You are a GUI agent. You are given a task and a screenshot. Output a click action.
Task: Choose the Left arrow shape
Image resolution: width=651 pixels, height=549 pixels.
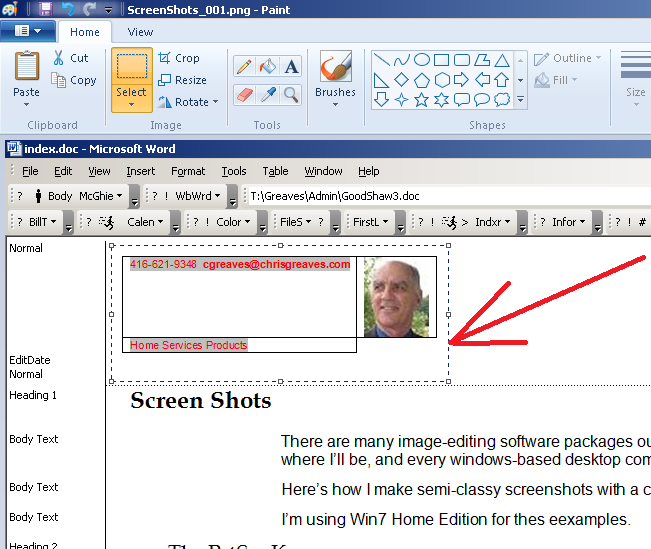coord(482,80)
